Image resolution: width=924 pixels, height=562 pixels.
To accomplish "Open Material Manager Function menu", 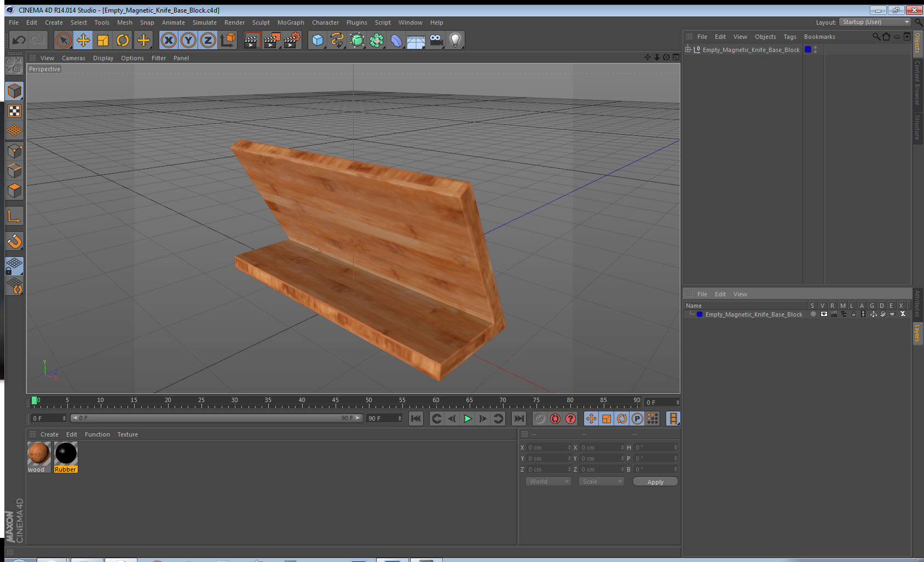I will click(x=97, y=434).
